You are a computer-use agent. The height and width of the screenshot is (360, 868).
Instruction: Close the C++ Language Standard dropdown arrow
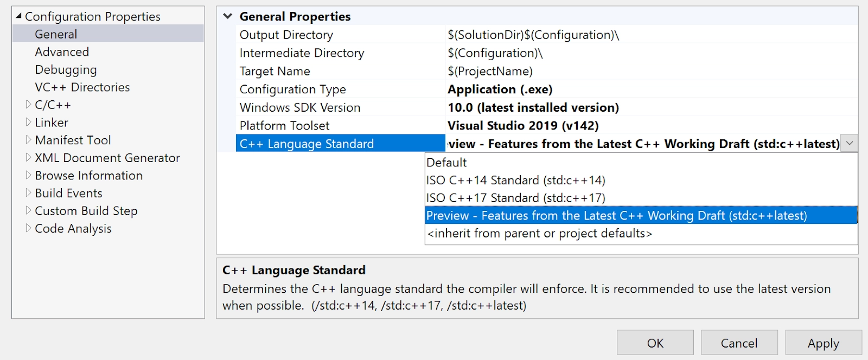pos(850,143)
